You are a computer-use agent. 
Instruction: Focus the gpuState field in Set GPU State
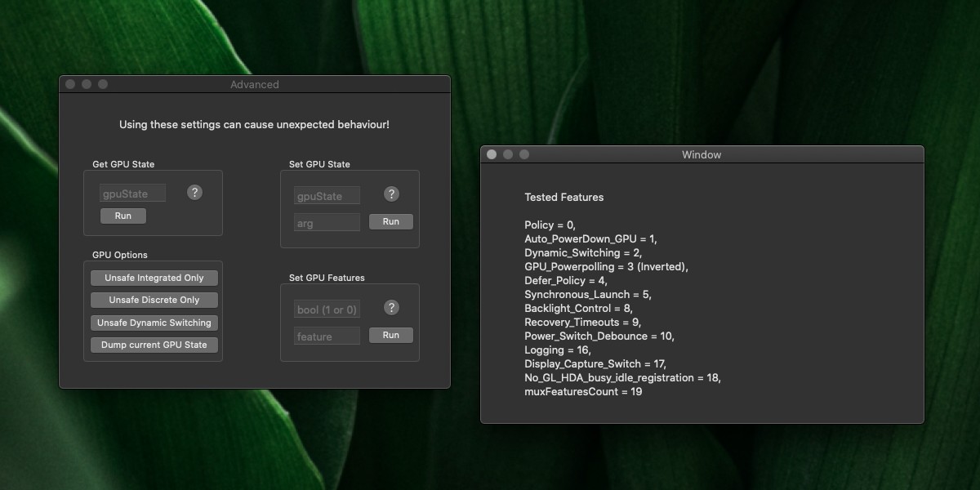tap(327, 197)
